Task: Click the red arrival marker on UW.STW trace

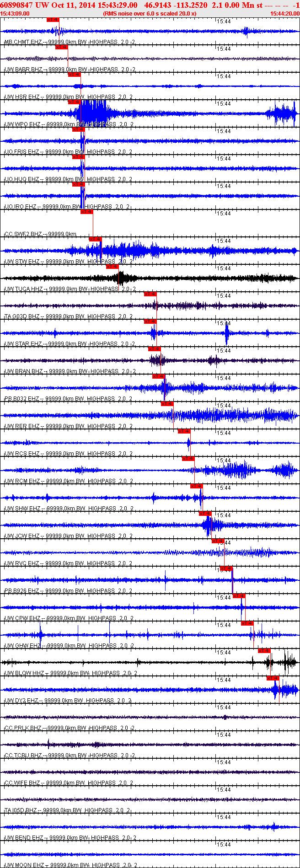Action: (x=95, y=239)
